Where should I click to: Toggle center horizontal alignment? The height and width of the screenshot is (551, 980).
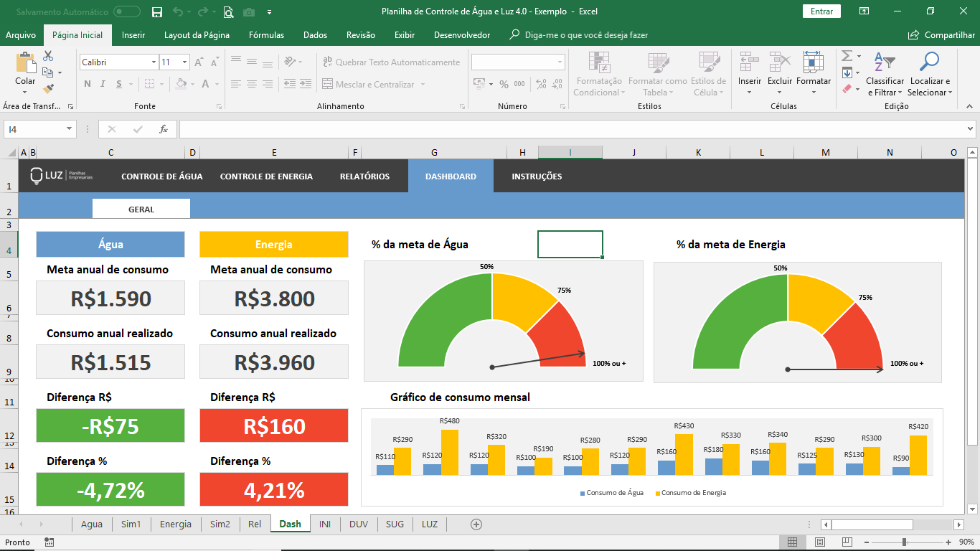[x=253, y=84]
